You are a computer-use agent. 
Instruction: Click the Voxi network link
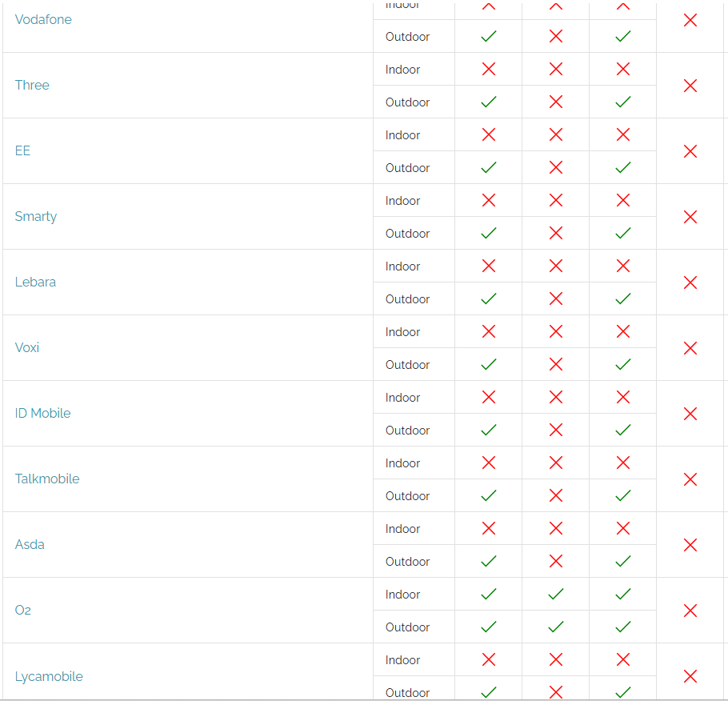[x=27, y=347]
